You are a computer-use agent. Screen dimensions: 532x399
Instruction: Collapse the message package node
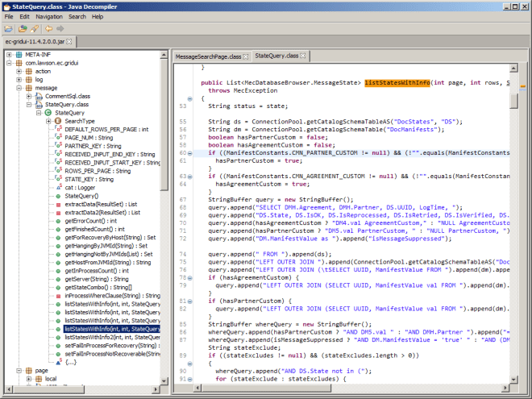point(19,88)
